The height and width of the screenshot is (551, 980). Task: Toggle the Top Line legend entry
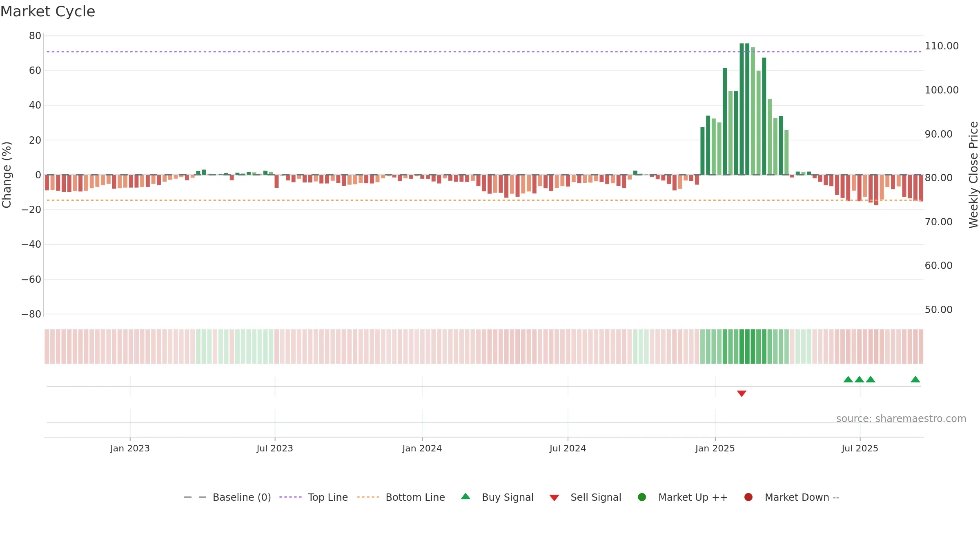[x=314, y=497]
